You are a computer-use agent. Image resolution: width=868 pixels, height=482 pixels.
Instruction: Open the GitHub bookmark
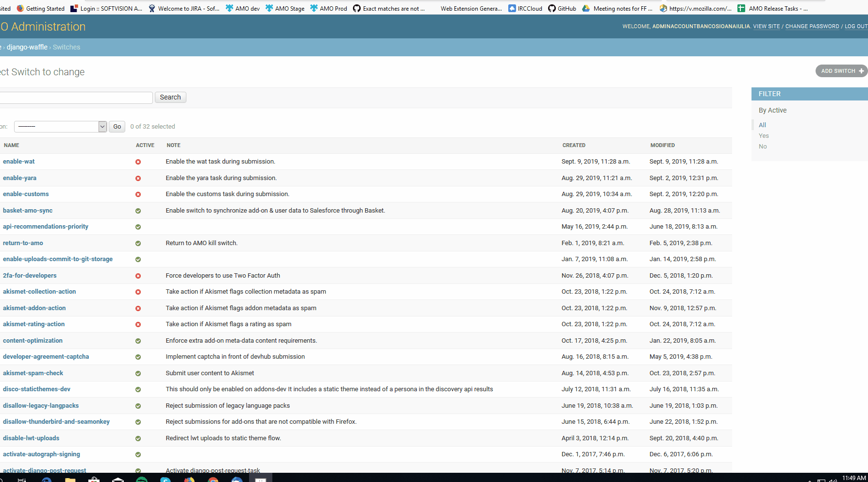(562, 8)
